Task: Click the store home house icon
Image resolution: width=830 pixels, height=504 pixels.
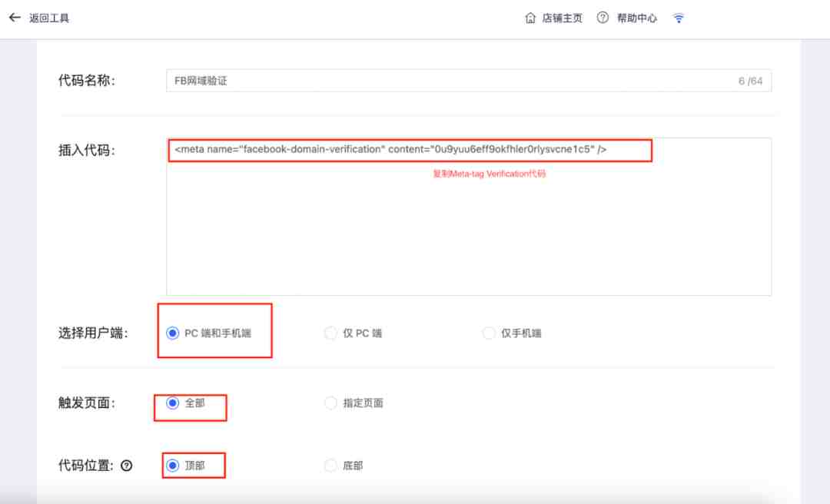Action: (x=530, y=18)
